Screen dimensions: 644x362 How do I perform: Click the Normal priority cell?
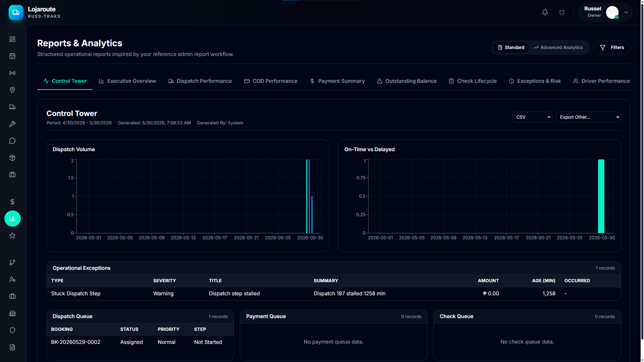(166, 342)
